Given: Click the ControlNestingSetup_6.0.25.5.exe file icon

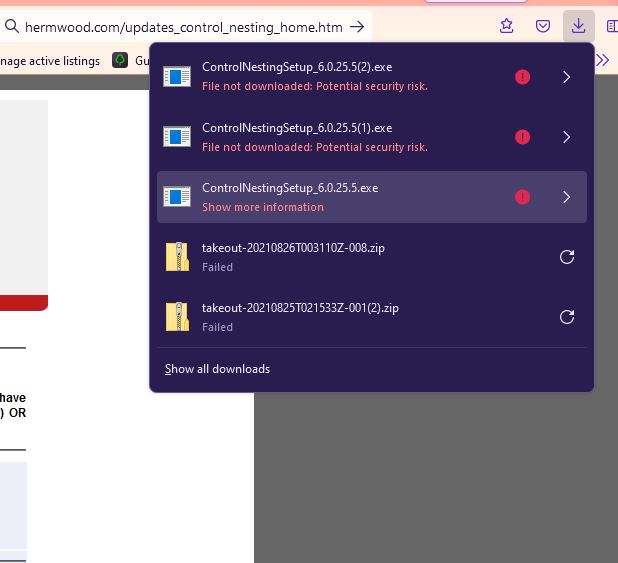Looking at the screenshot, I should tap(177, 196).
